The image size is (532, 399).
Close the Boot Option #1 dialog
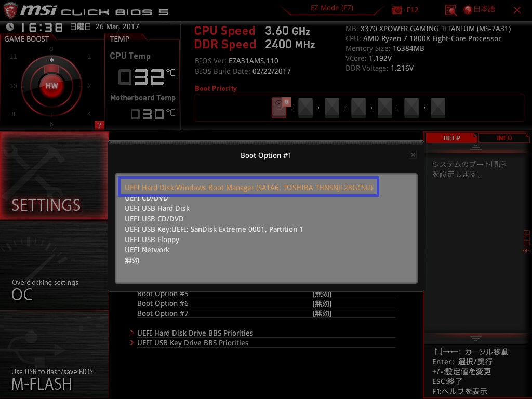tap(413, 155)
